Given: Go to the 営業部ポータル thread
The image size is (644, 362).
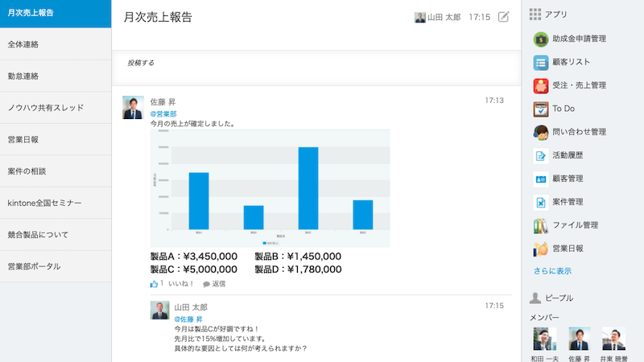Looking at the screenshot, I should 56,266.
